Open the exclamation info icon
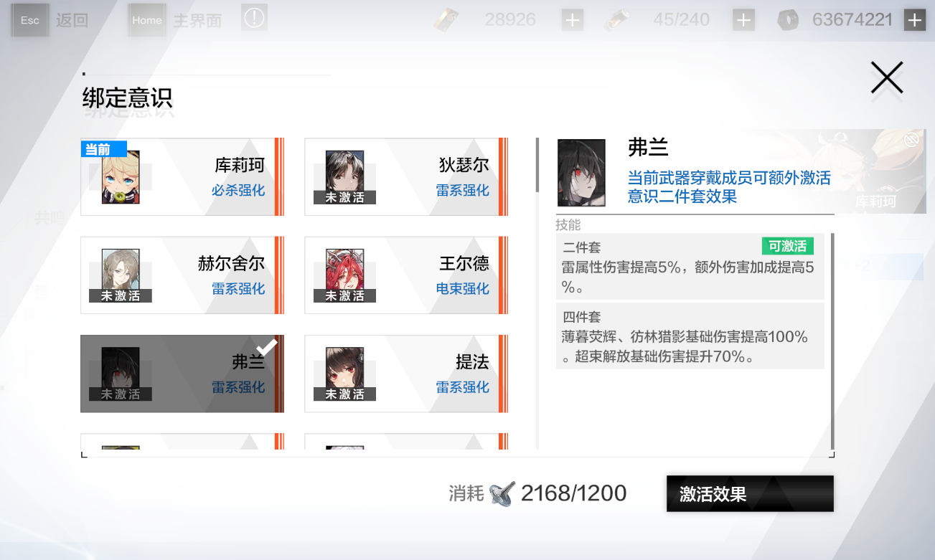Image resolution: width=935 pixels, height=560 pixels. pyautogui.click(x=254, y=19)
